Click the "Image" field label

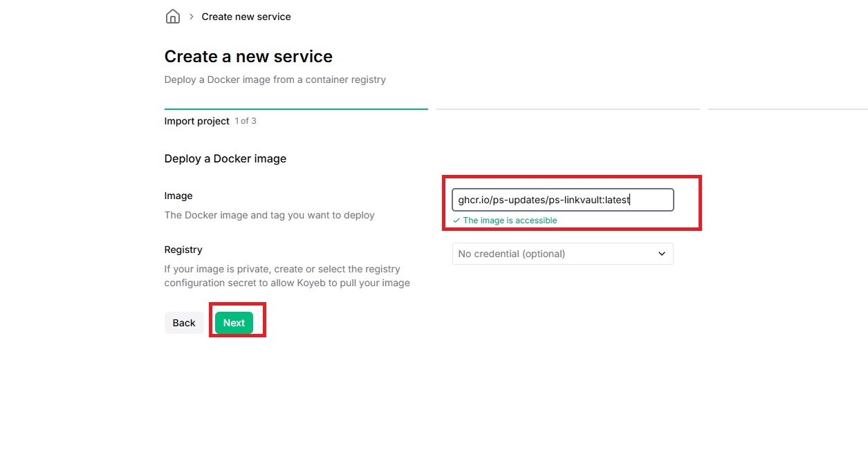(178, 196)
